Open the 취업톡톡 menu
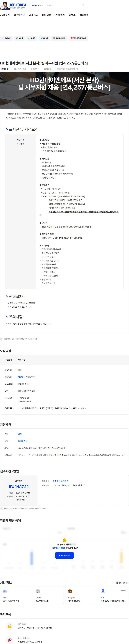This screenshot has width=129, height=644. pyautogui.click(x=84, y=15)
